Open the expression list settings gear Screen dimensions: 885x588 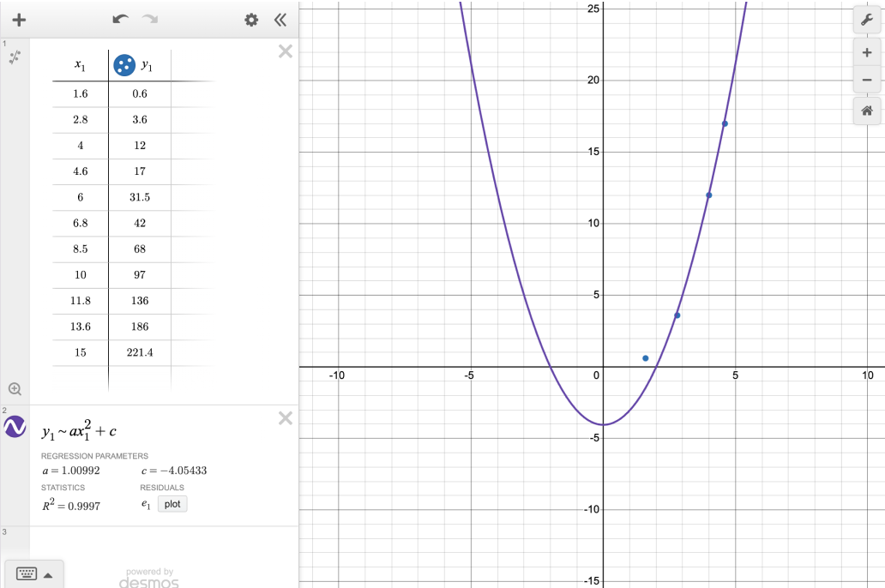pyautogui.click(x=251, y=20)
